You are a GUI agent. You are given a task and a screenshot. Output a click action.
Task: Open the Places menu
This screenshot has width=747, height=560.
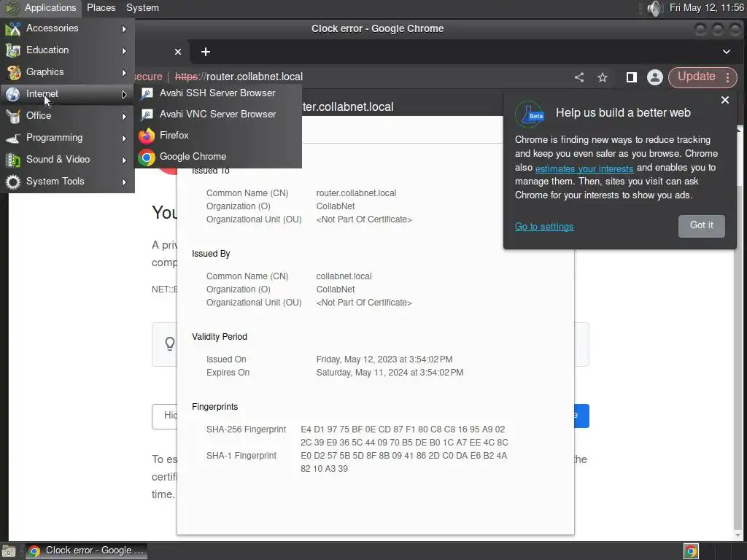tap(101, 8)
